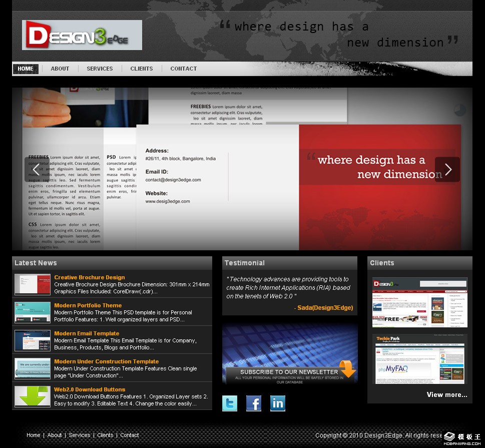
Task: Open Web2.0 Download Buttons article title
Action: tap(90, 389)
